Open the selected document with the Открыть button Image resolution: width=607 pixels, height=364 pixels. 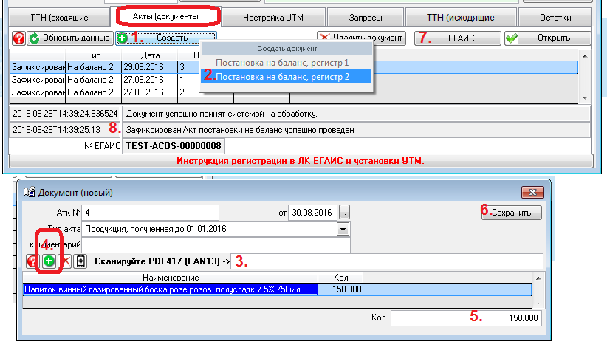[x=546, y=38]
